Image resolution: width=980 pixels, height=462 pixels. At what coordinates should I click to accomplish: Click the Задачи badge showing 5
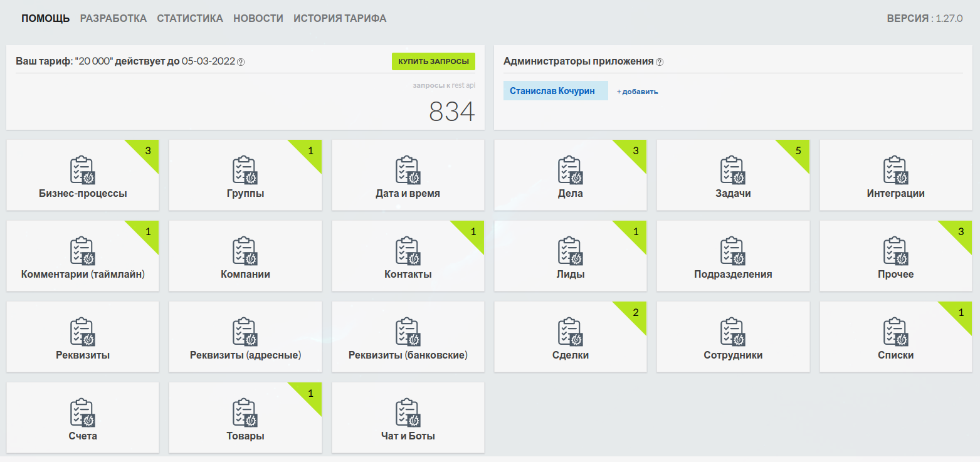[x=798, y=150]
